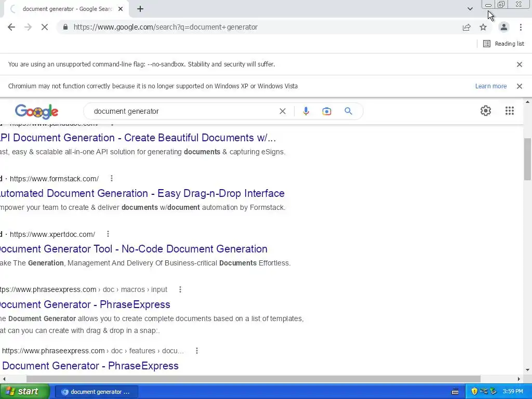532x399 pixels.
Task: Click the https://www.formstack.com/ URL text
Action: tap(54, 179)
